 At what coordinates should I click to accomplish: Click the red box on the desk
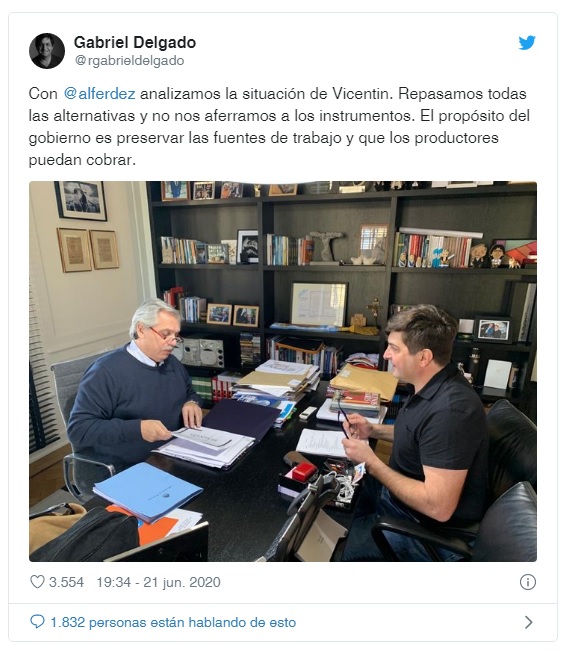[x=304, y=472]
